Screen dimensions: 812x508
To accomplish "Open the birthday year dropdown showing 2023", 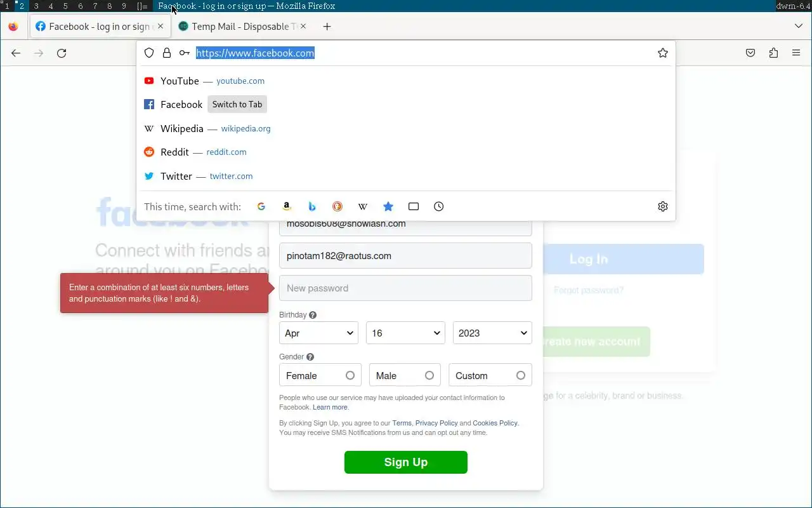I will 492,333.
